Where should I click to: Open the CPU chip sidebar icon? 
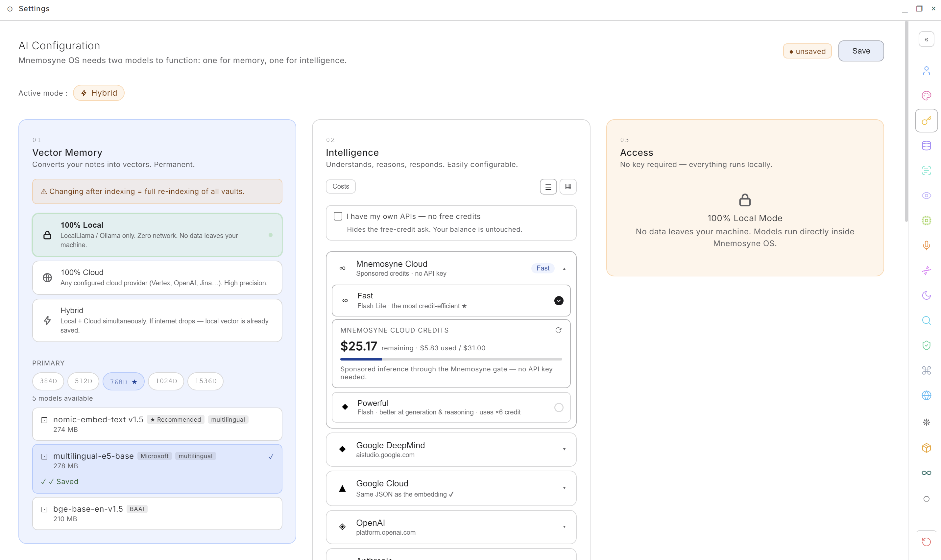click(x=926, y=221)
